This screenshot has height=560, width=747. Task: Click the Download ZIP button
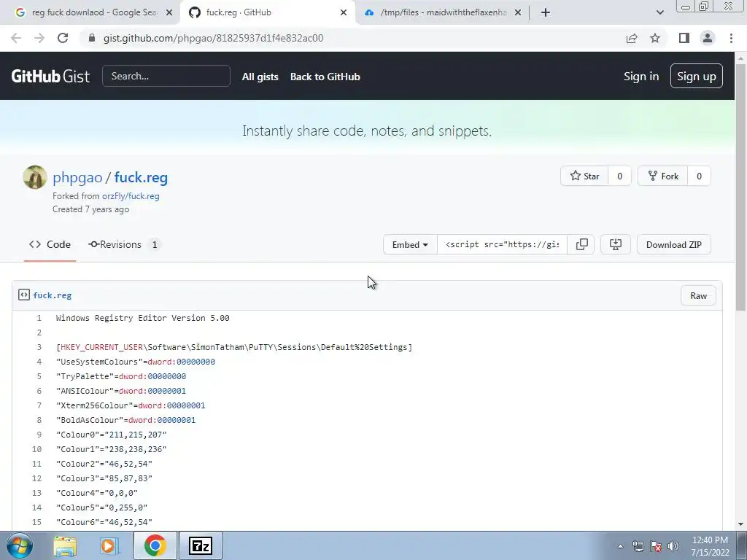tap(673, 245)
